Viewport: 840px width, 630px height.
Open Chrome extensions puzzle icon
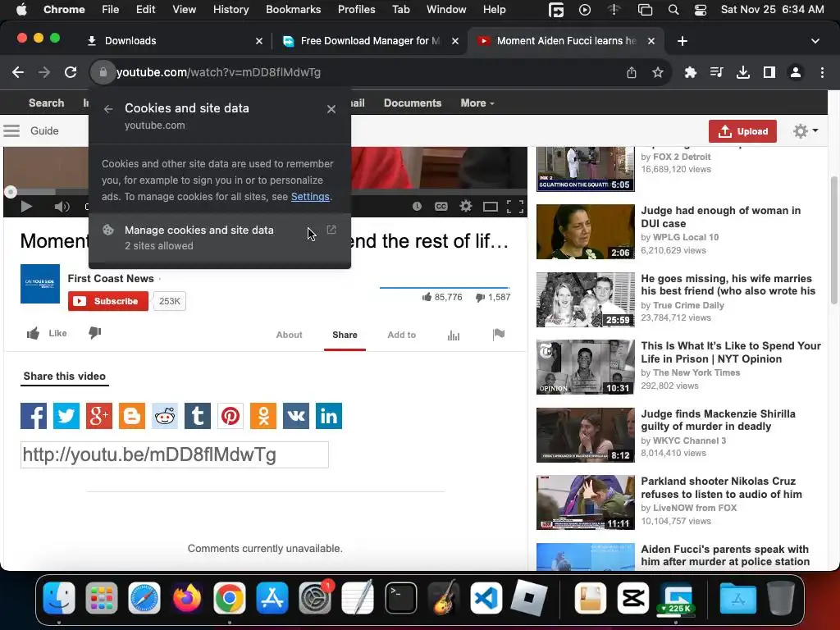coord(691,72)
